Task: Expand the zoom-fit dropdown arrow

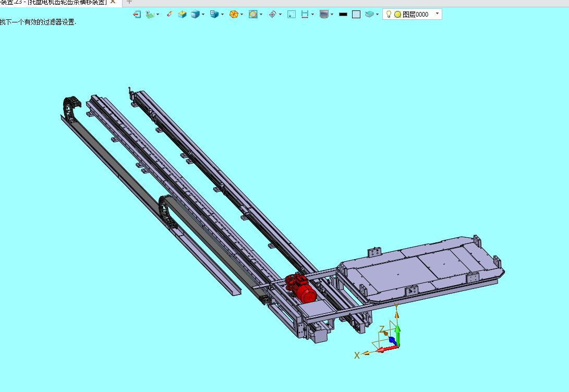Action: [x=261, y=15]
